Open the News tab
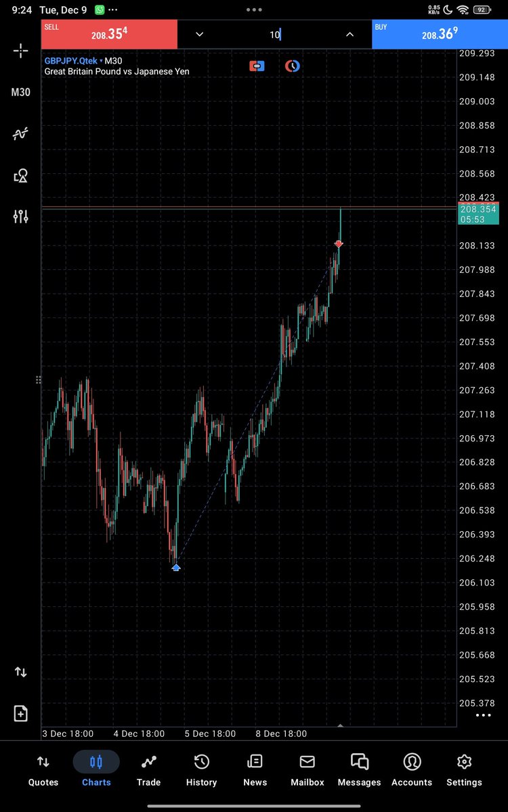 [255, 769]
